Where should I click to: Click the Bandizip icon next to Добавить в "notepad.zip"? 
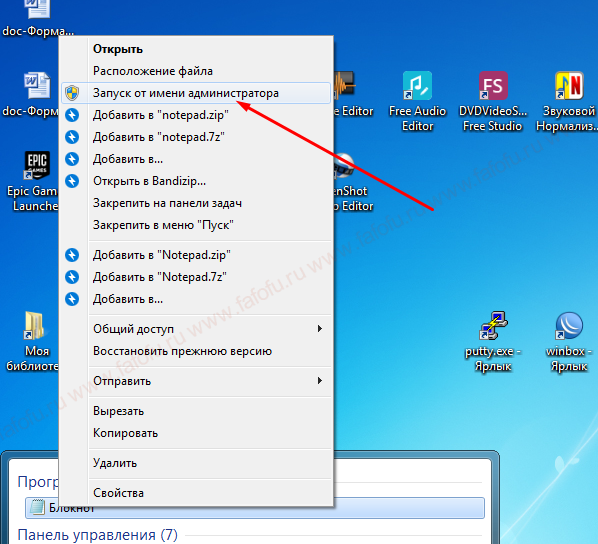click(x=72, y=115)
